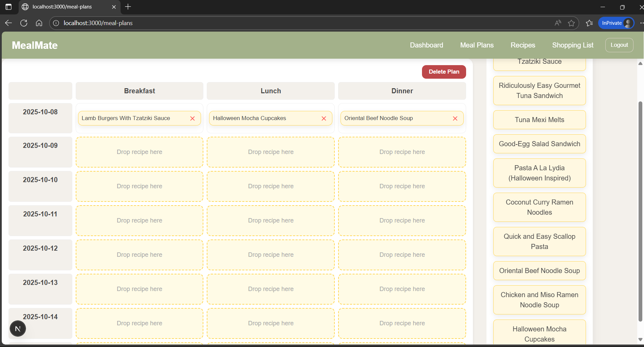Open the browser settings menu
The width and height of the screenshot is (644, 347).
tap(642, 23)
